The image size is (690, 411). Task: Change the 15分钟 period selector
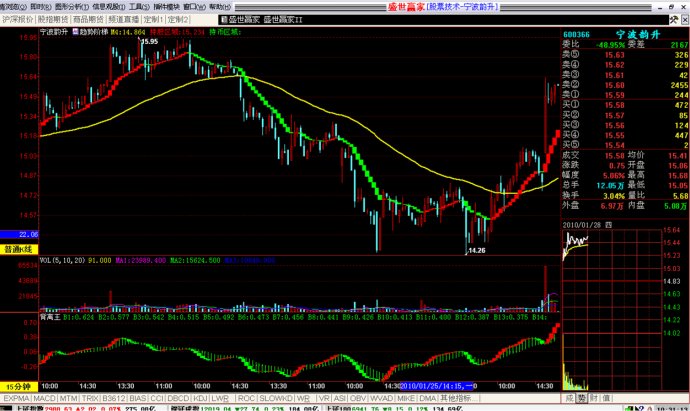[x=17, y=385]
